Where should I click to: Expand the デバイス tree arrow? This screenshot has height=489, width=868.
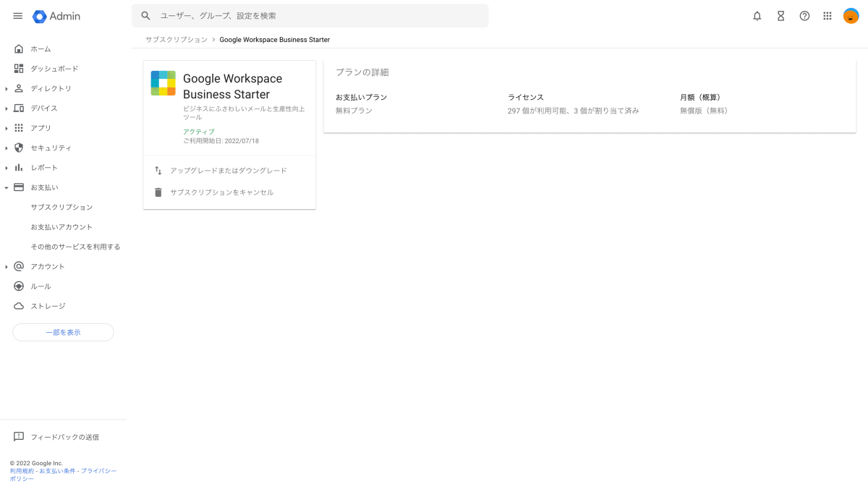pos(7,109)
